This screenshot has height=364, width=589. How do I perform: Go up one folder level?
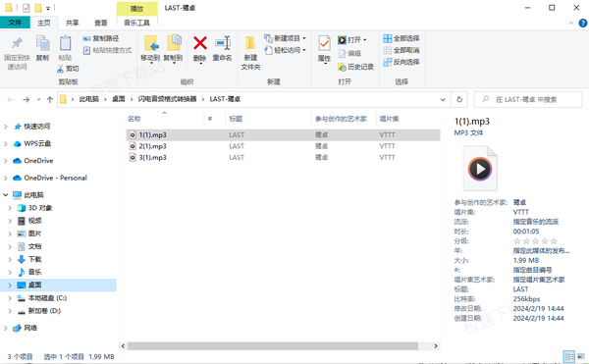click(x=50, y=99)
